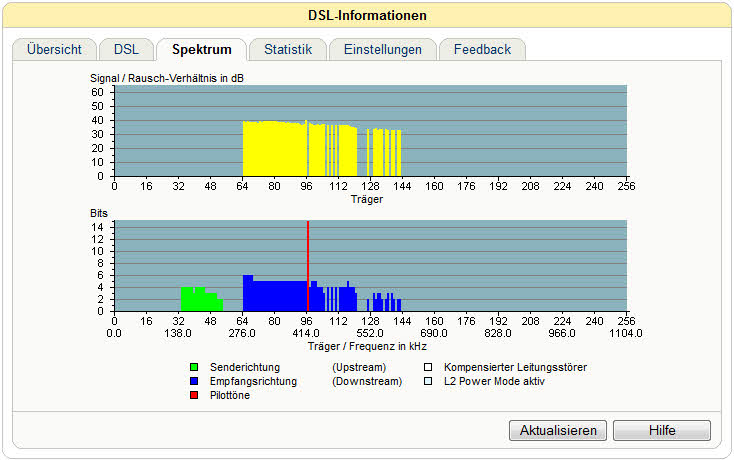Select the Spektrum tab
734x460 pixels.
click(202, 50)
